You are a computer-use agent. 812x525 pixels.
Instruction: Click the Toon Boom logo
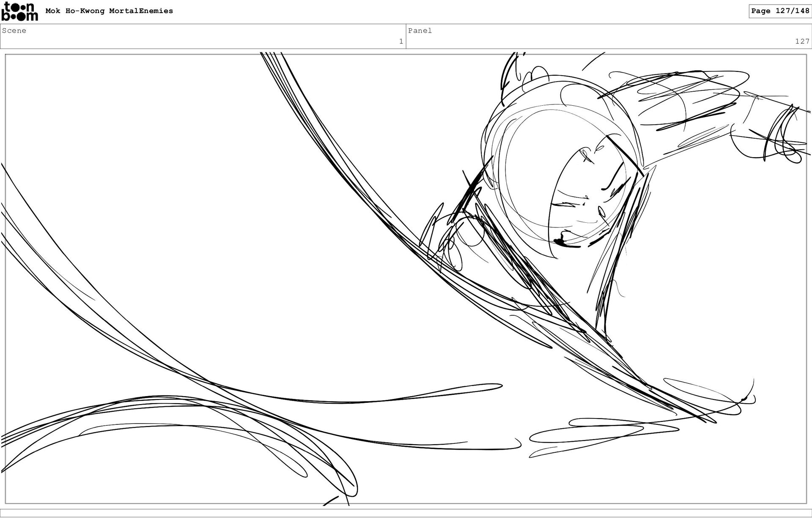(19, 11)
